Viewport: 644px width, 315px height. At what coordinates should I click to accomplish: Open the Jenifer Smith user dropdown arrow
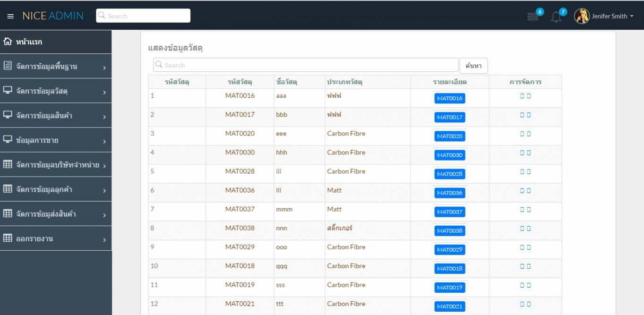pos(632,17)
